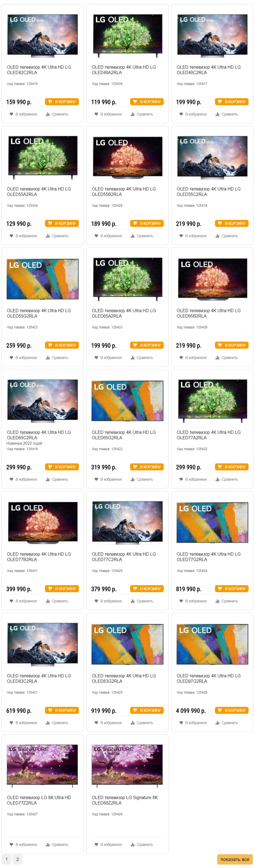Click heart icon for OLED97G2RLA
Image resolution: width=254 pixels, height=868 pixels.
[x=181, y=722]
